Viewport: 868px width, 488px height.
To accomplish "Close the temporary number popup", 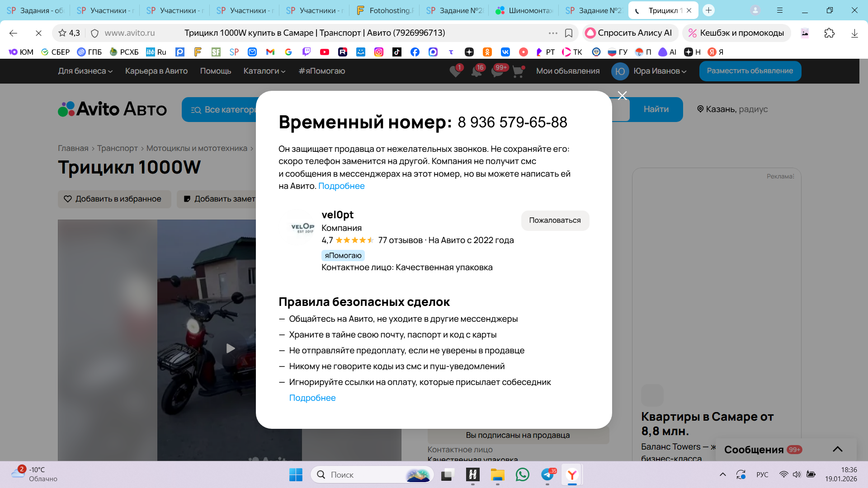I will (x=622, y=95).
